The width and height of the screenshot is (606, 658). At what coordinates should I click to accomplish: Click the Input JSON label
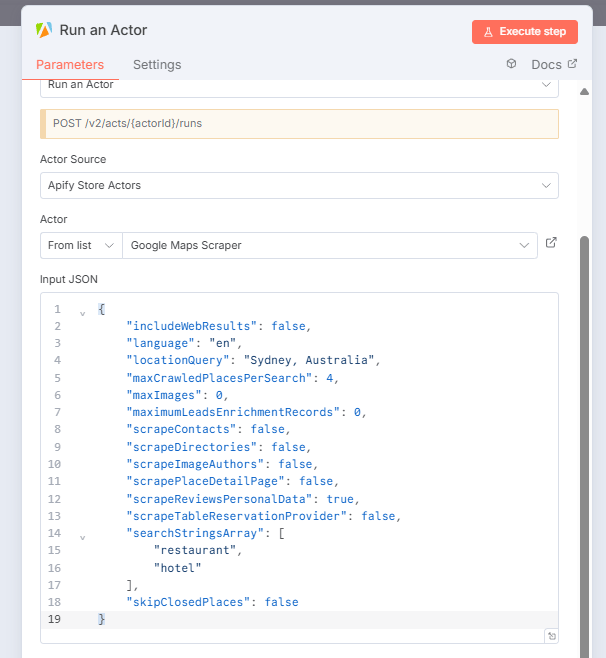69,279
